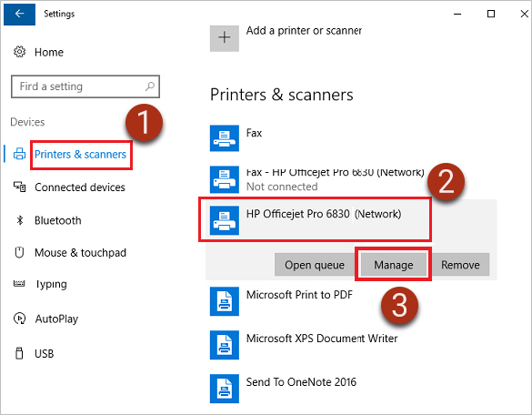Click the USB drive icon

click(x=19, y=353)
